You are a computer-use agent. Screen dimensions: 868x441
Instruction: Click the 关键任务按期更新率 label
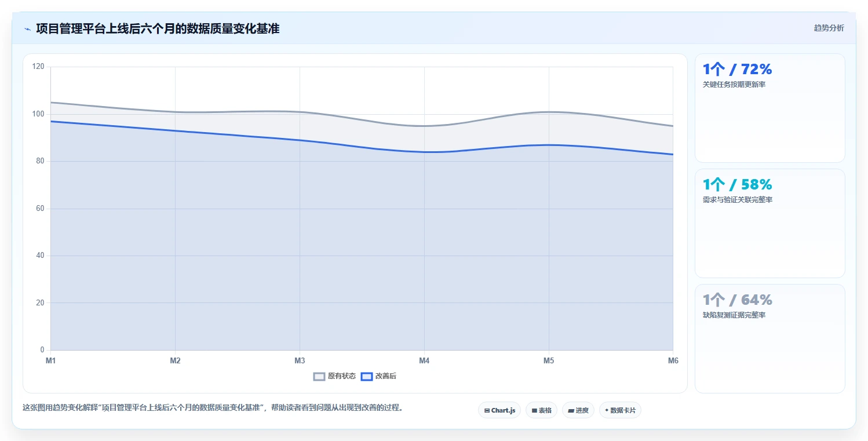pyautogui.click(x=734, y=85)
